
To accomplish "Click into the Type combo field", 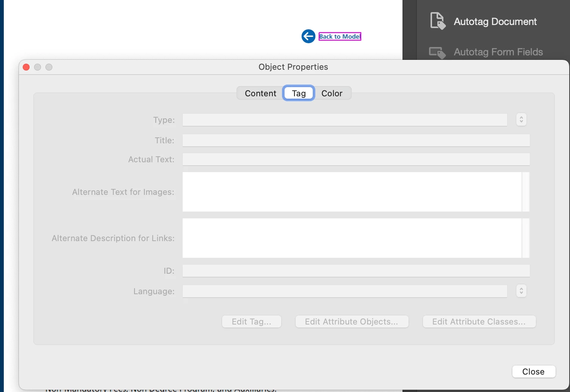I will pos(345,120).
